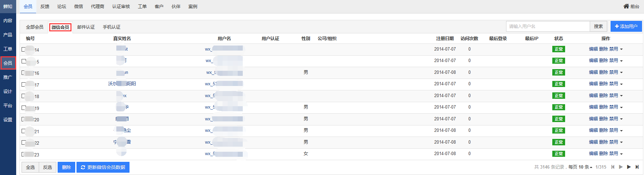644x175 pixels.
Task: Click the 前台 home icon
Action: point(626,6)
